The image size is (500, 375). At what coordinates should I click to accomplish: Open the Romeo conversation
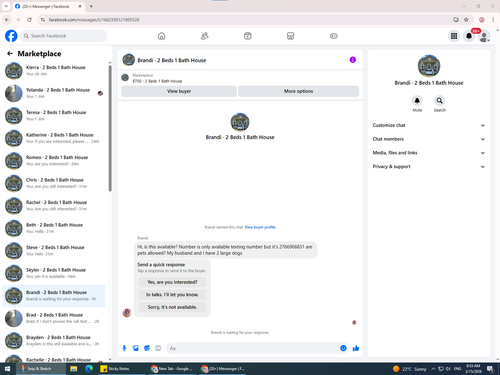pyautogui.click(x=54, y=161)
